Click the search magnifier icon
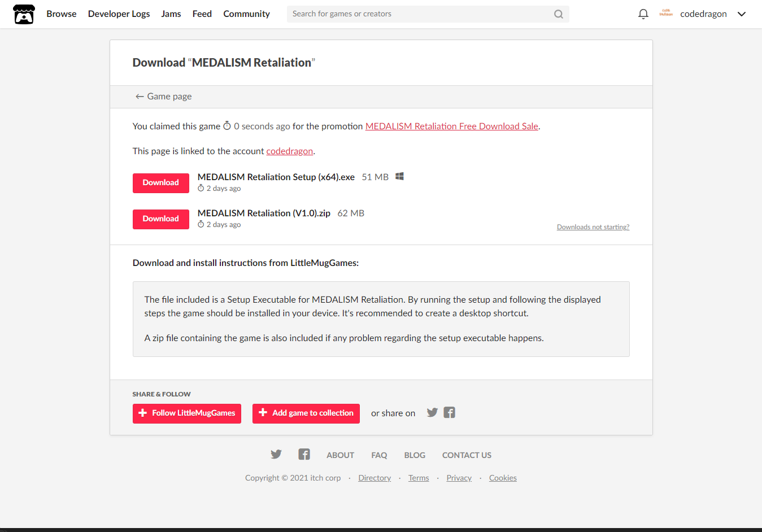Screen dimensions: 762x532 point(559,14)
